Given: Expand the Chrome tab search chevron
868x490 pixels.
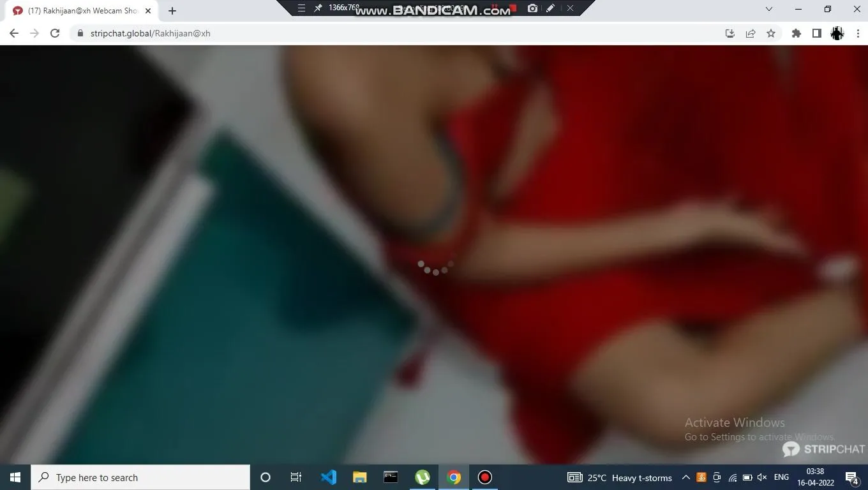Looking at the screenshot, I should point(769,10).
